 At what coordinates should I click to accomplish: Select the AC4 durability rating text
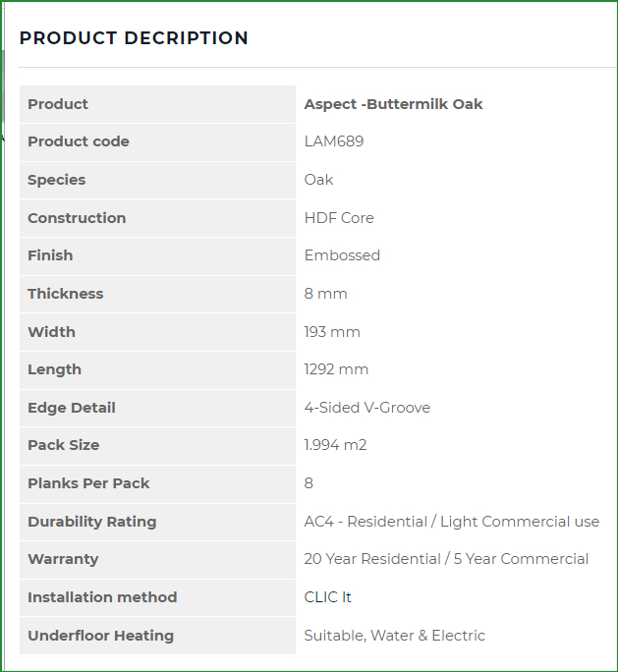[x=452, y=522]
